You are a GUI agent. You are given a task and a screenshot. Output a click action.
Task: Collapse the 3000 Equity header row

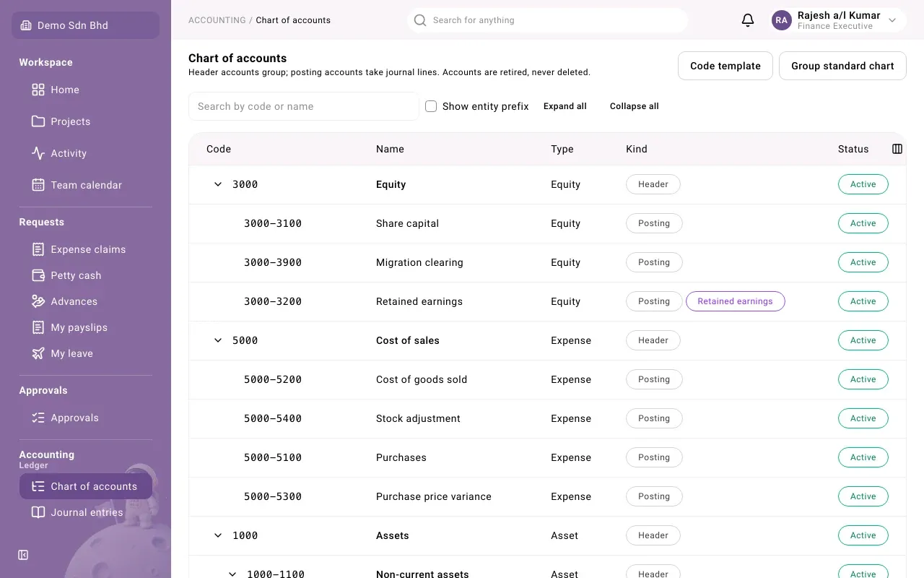(x=218, y=184)
